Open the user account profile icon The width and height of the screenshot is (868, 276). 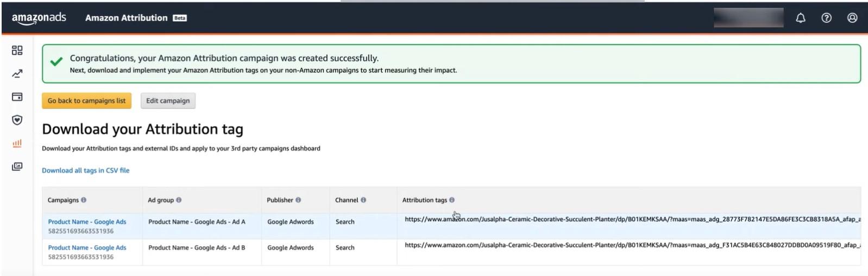852,18
